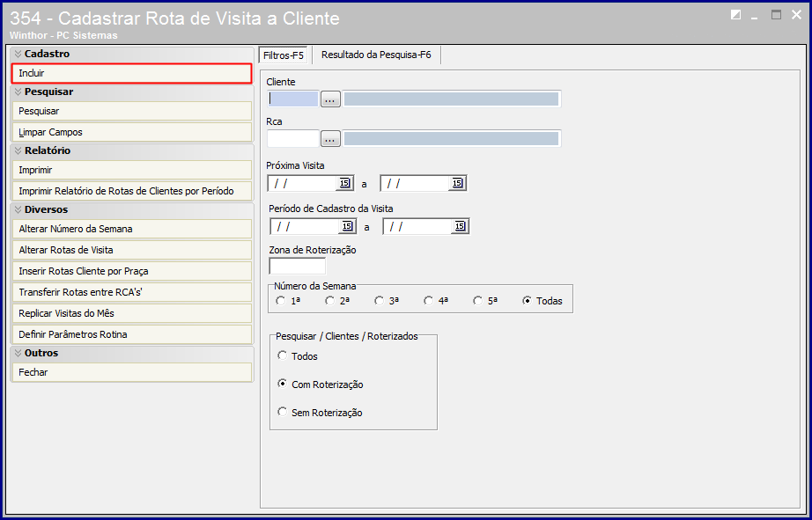Open calendar for Próxima Visita start date
The width and height of the screenshot is (812, 520).
345,183
